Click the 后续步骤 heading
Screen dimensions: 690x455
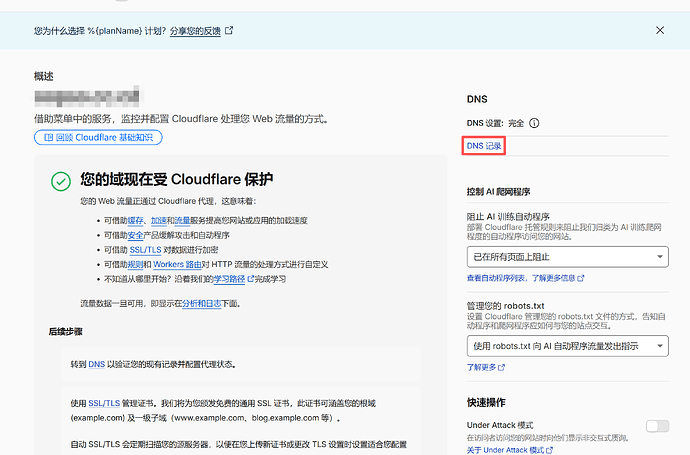tap(66, 332)
